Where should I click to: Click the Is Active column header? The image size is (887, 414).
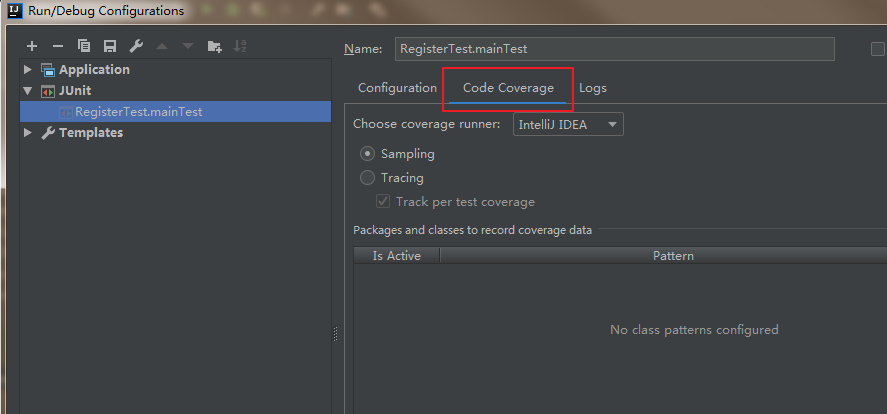pyautogui.click(x=397, y=256)
